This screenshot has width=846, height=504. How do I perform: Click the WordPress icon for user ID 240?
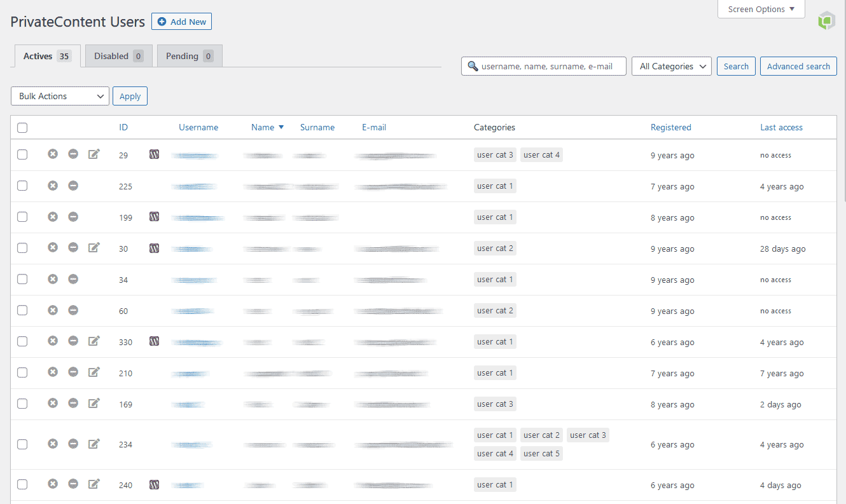pos(154,484)
